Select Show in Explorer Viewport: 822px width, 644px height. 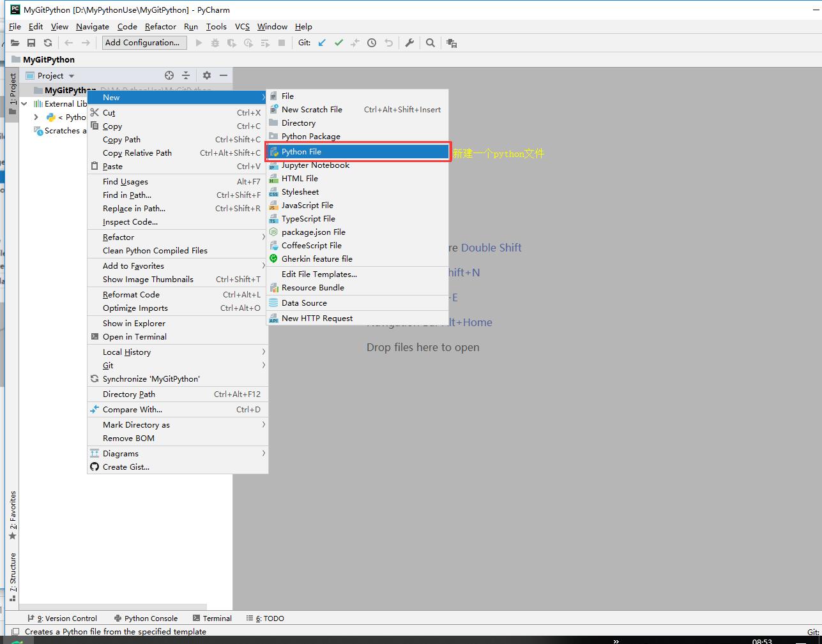pyautogui.click(x=178, y=324)
